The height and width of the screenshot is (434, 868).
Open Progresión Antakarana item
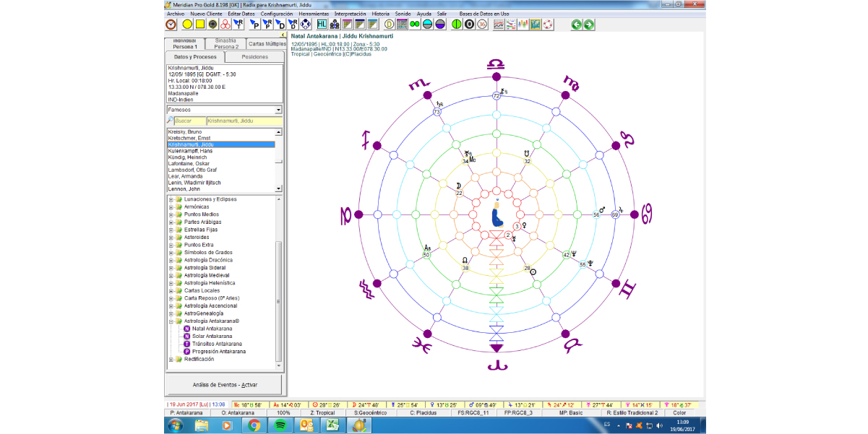(x=218, y=352)
